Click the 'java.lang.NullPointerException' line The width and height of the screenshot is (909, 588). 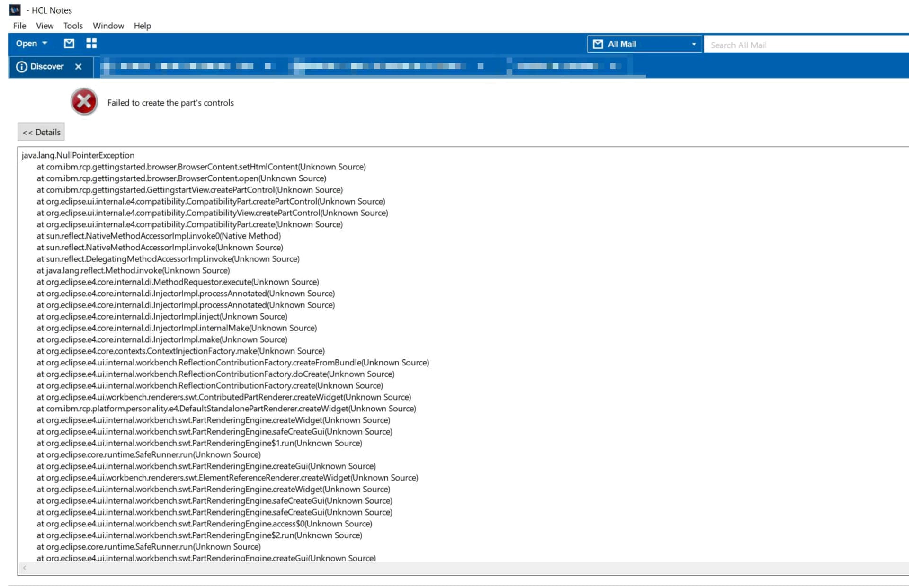[x=78, y=155]
